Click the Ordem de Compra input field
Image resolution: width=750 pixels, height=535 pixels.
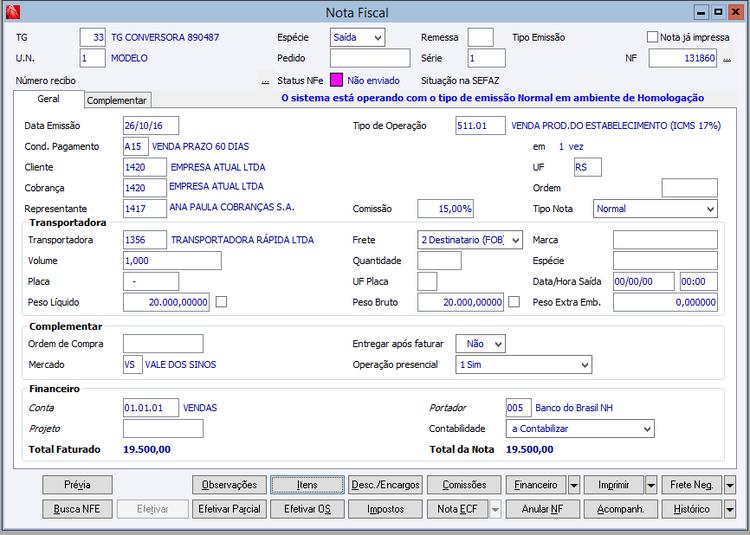(x=162, y=344)
